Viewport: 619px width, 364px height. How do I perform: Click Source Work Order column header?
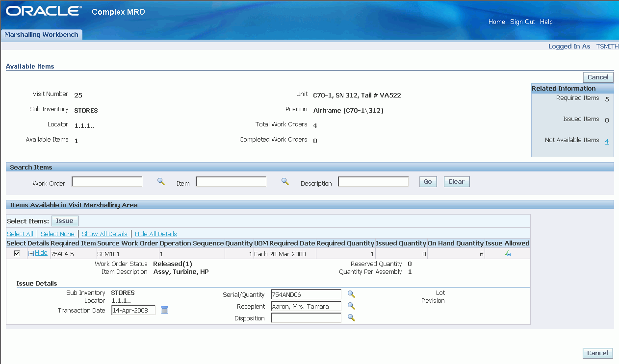tap(128, 243)
